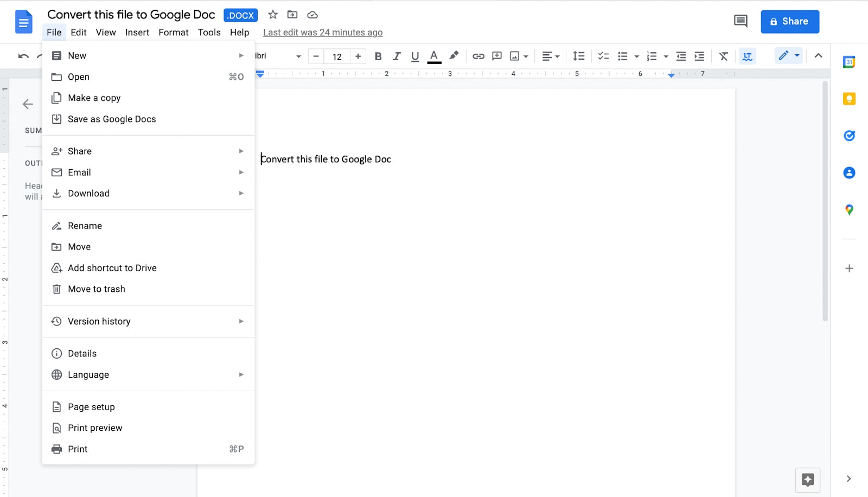Viewport: 868px width, 497px height.
Task: Add a comment from toolbar
Action: 497,56
